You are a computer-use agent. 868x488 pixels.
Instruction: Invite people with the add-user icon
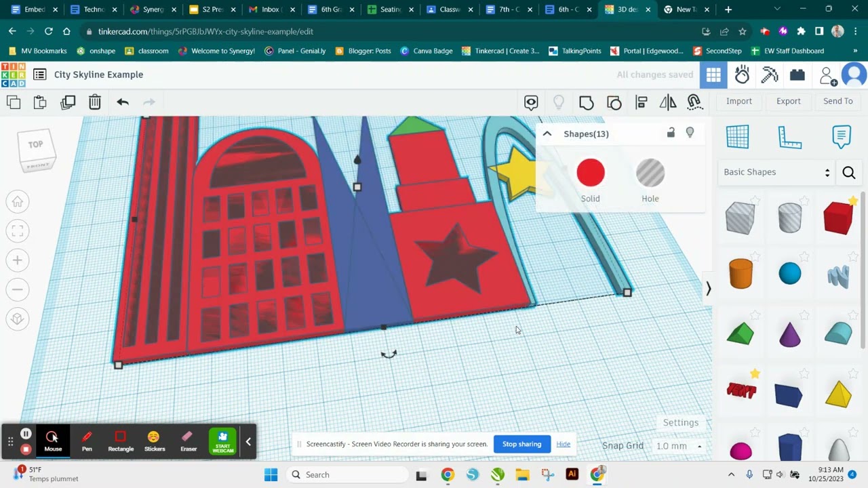click(827, 76)
